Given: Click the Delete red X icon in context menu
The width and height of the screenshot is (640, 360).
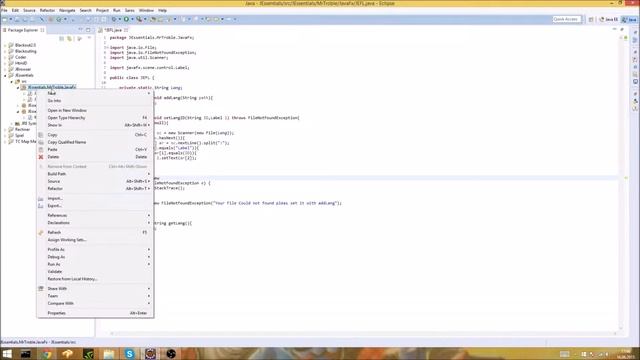Looking at the screenshot, I should 41,157.
